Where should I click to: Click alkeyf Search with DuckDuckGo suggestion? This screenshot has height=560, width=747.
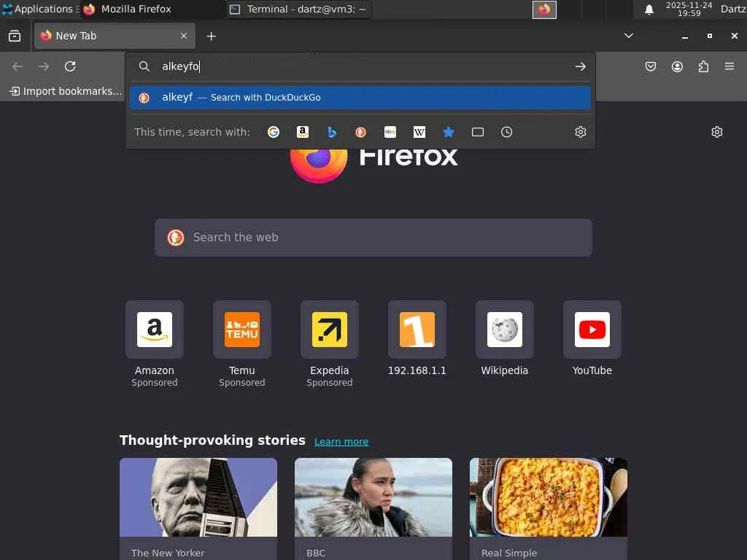[360, 98]
